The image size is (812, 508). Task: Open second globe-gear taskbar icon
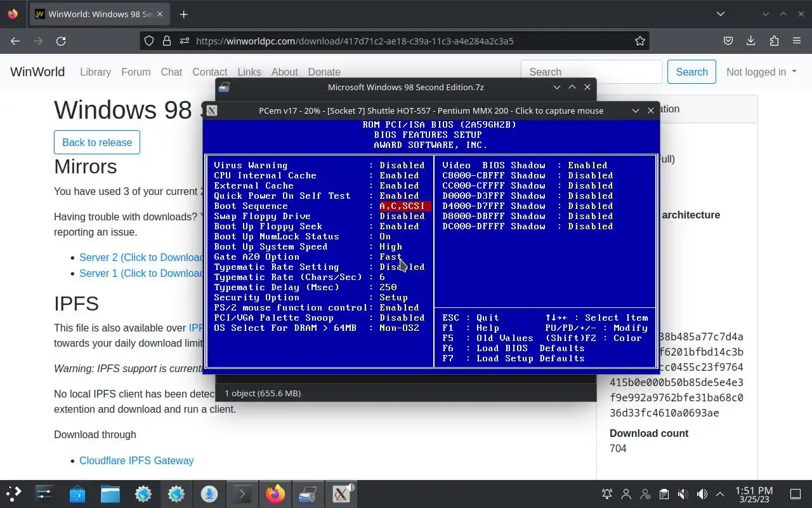[176, 493]
